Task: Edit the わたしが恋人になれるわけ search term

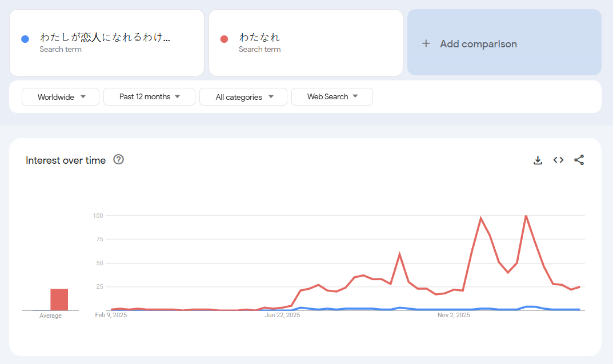Action: [x=107, y=43]
